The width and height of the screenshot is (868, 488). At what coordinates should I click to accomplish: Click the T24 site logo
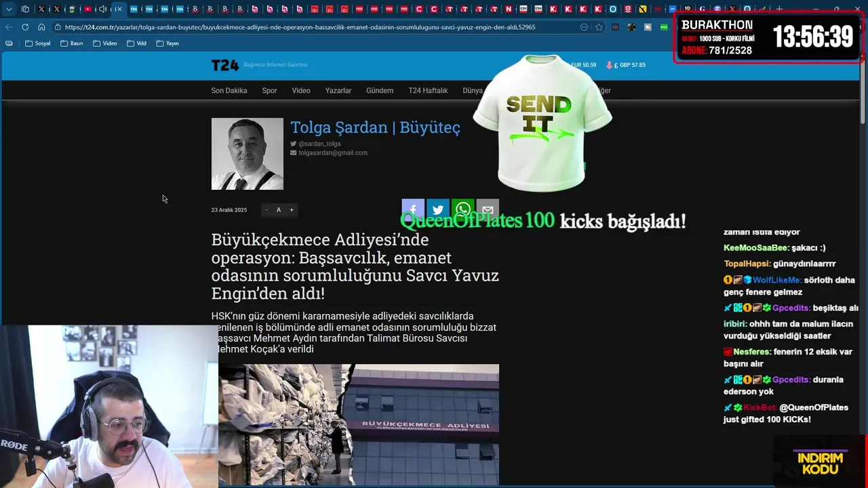point(224,65)
